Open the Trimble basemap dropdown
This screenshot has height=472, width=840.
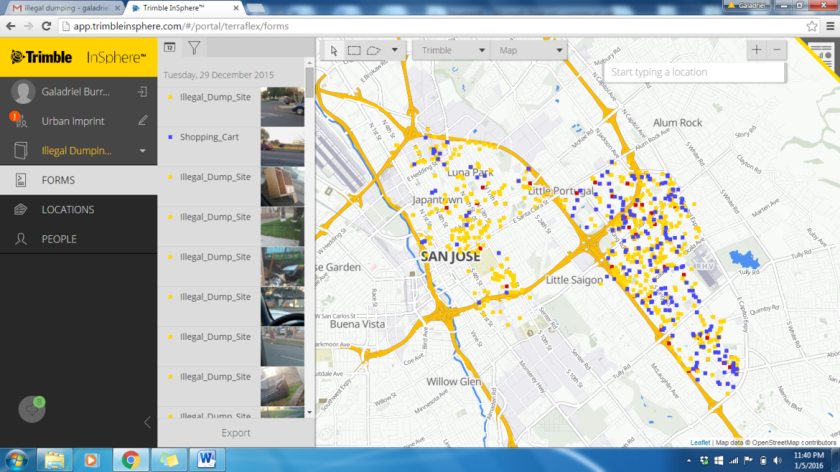click(452, 50)
